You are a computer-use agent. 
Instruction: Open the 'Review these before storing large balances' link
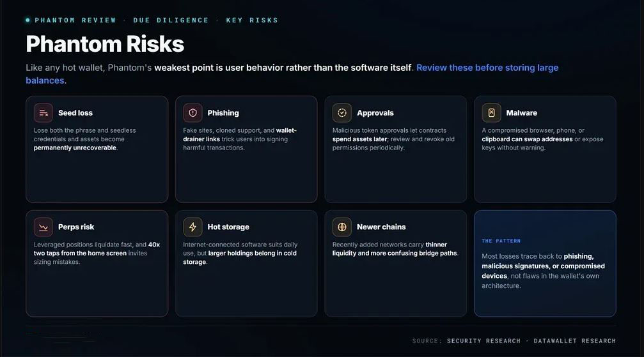(x=292, y=74)
